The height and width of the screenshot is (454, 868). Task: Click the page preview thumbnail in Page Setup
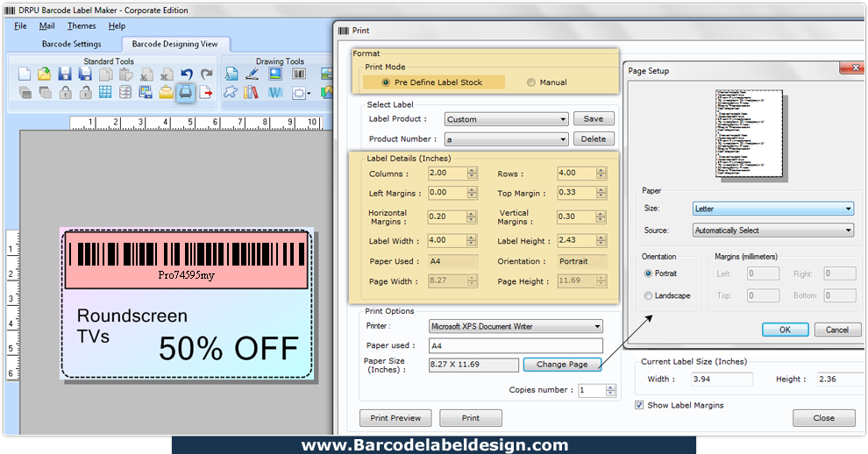click(749, 135)
